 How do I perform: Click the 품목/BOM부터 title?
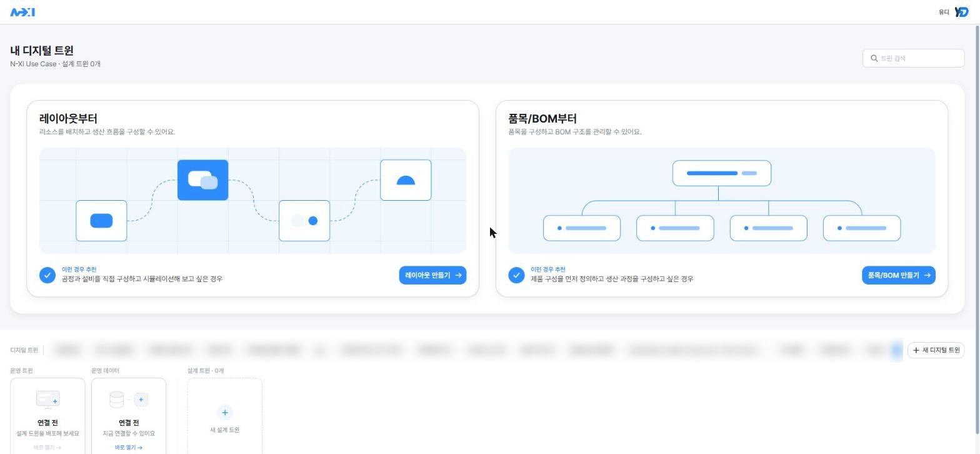click(x=542, y=118)
